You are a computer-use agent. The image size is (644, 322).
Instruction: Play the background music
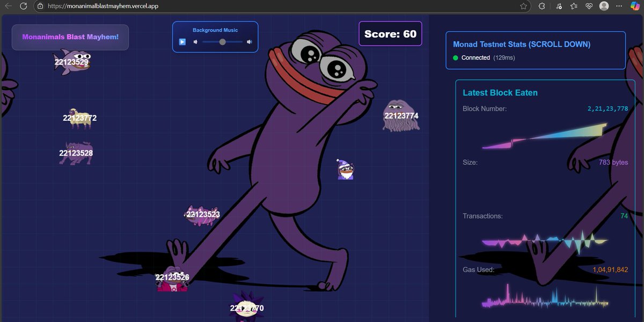pos(182,42)
